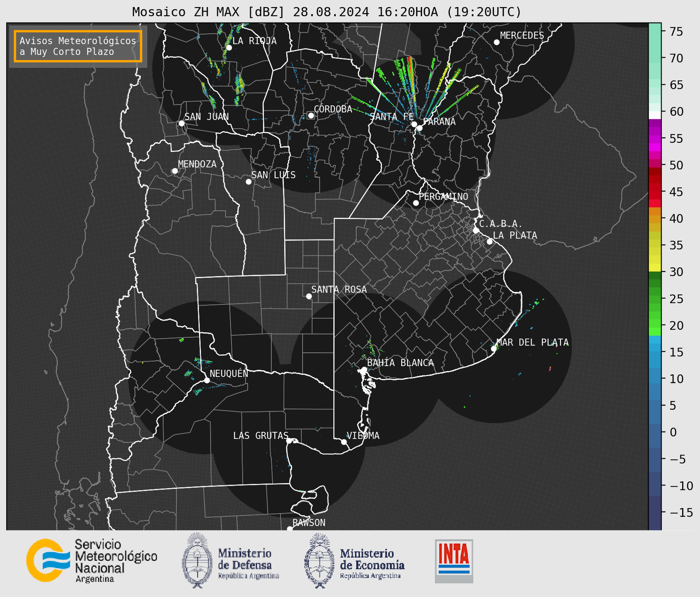This screenshot has width=700, height=597.
Task: Click the 'SANTA FE' map label
Action: [392, 117]
